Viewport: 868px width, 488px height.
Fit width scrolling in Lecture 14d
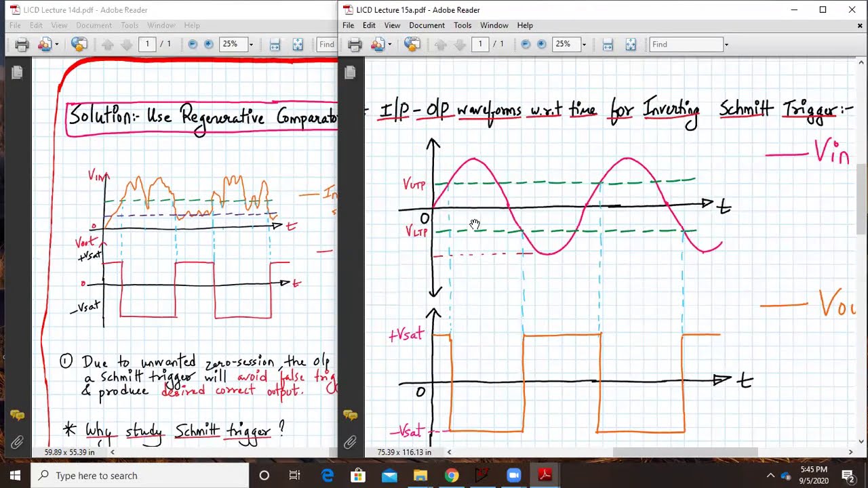[275, 45]
